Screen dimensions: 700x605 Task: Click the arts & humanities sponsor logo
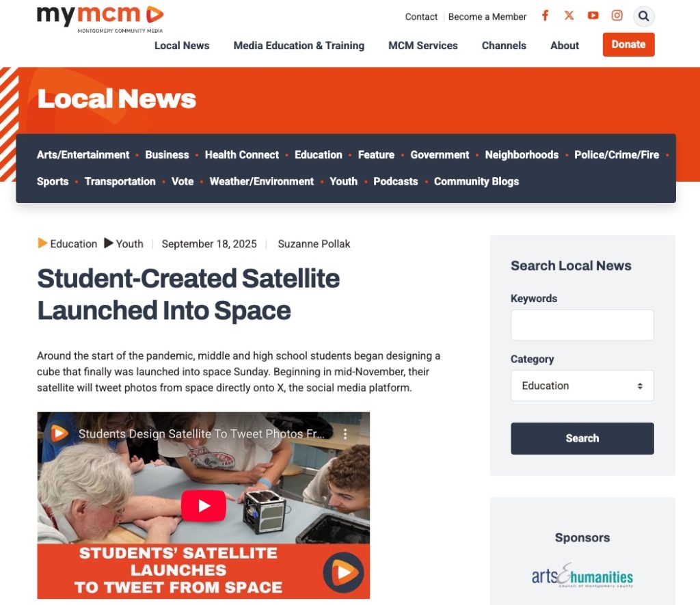click(582, 575)
